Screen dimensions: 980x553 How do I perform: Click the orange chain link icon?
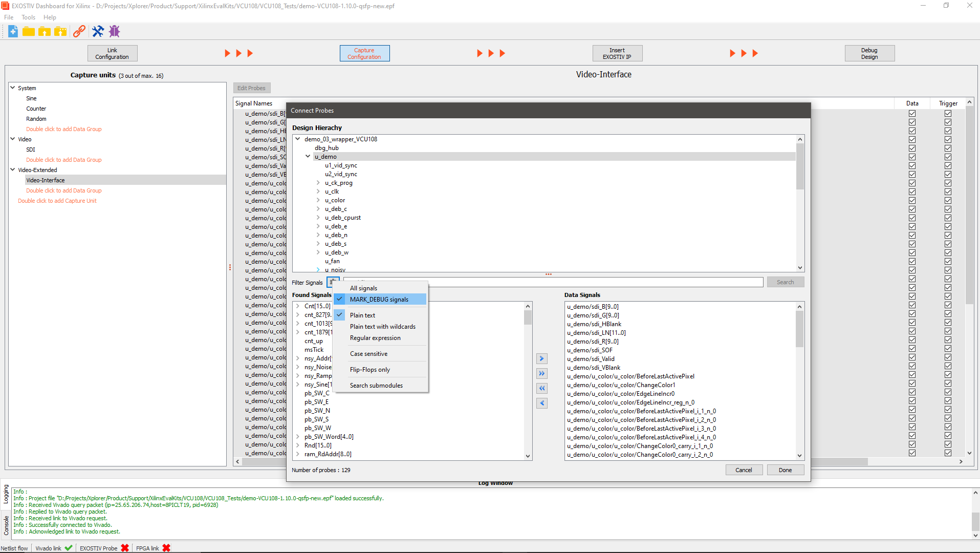coord(79,32)
